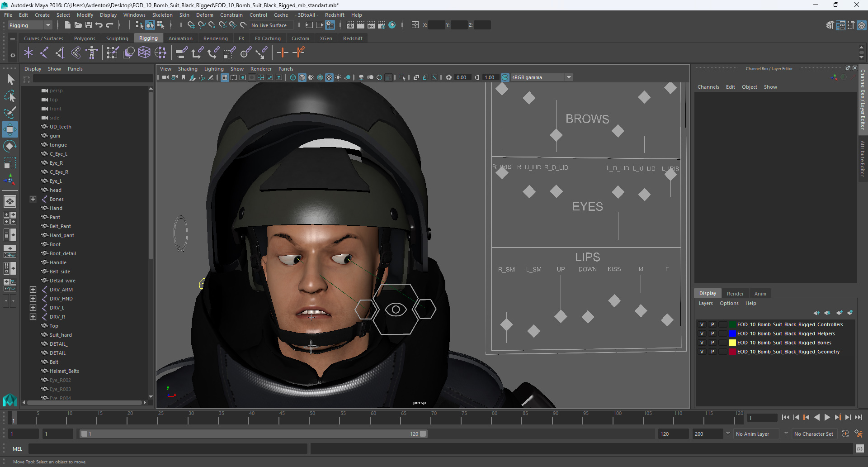Click the yellow Rigged_Bones layer color swatch

point(732,343)
